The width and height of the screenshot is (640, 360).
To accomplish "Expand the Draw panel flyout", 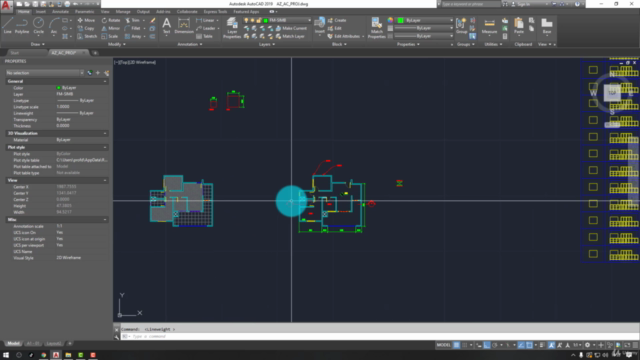I will (38, 44).
